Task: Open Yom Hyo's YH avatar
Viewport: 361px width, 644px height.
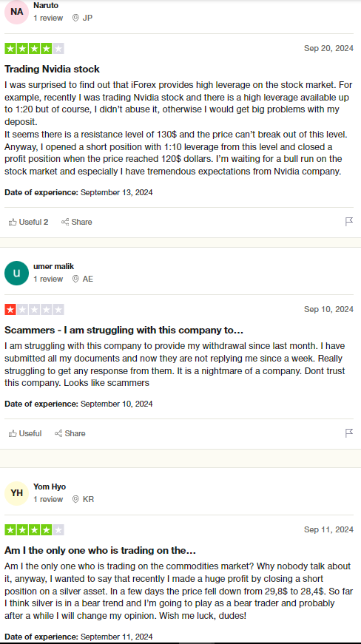Action: [x=16, y=493]
